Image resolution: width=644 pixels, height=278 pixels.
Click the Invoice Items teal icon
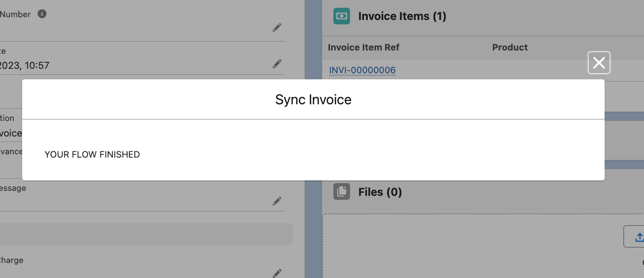tap(342, 16)
